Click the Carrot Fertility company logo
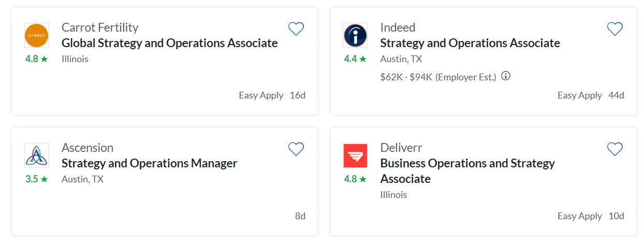The image size is (644, 242). pos(37,35)
